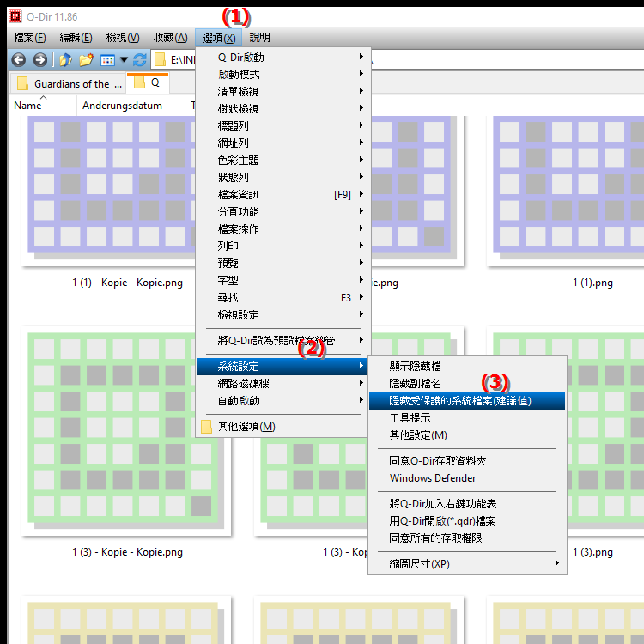Screen dimensions: 644x644
Task: Open the 自動啟動 submenu
Action: (283, 401)
